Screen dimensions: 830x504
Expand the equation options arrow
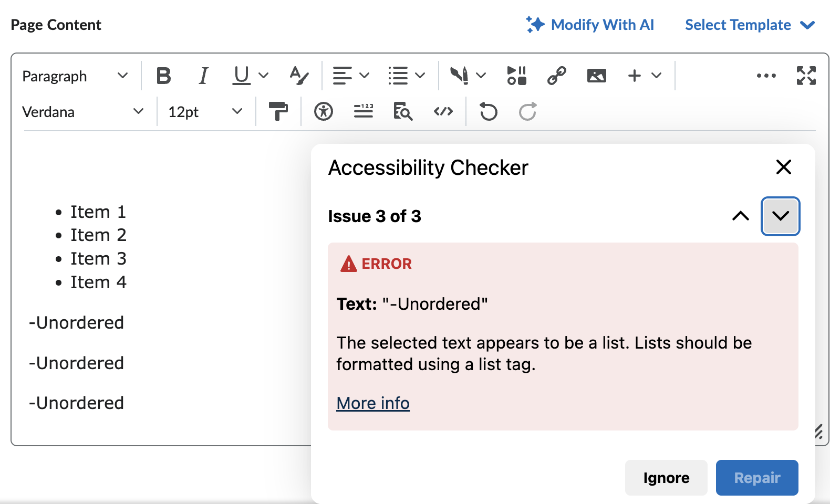tap(481, 76)
